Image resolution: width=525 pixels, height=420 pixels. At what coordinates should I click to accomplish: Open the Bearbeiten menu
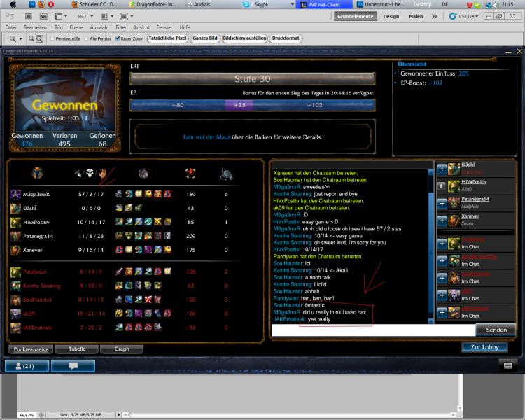click(x=35, y=27)
